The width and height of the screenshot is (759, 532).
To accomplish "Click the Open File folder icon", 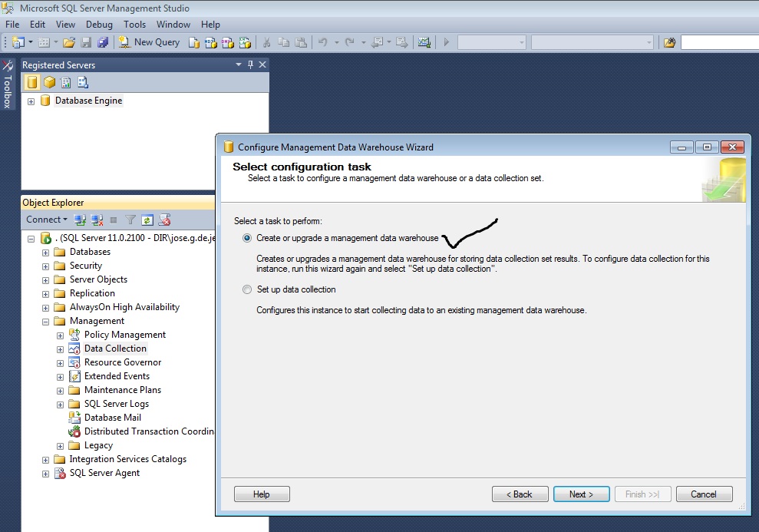I will coord(69,42).
